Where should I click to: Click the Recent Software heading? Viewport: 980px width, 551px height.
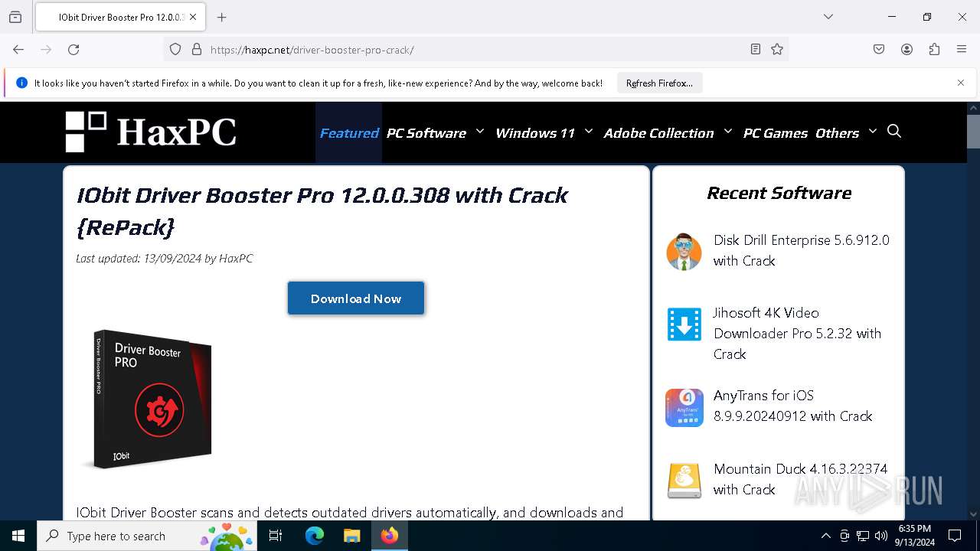[779, 193]
